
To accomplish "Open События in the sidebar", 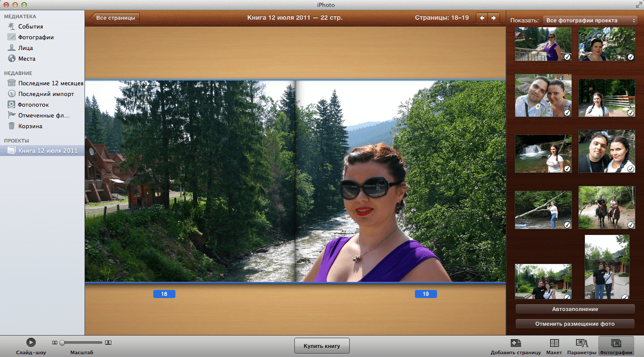I will 30,26.
